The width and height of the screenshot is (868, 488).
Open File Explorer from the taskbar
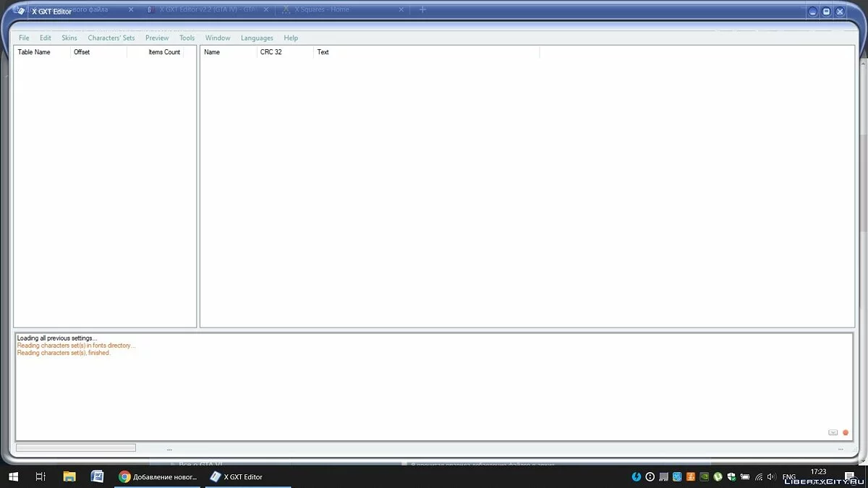click(69, 476)
